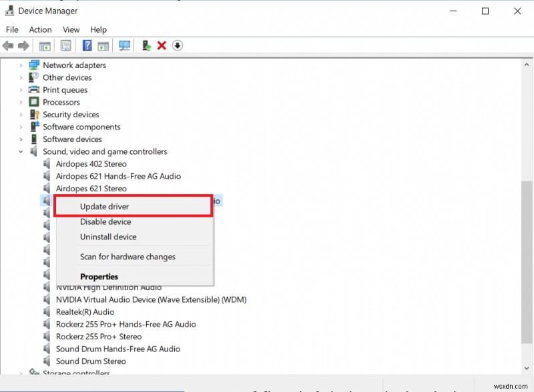Choose Disable device from context menu
Image resolution: width=534 pixels, height=392 pixels.
pos(135,221)
